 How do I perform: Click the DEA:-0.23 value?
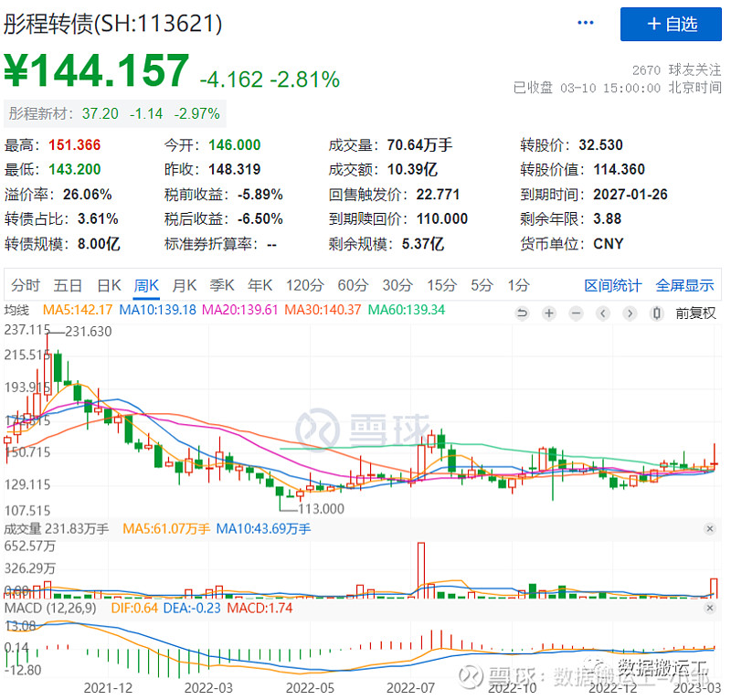tap(192, 608)
